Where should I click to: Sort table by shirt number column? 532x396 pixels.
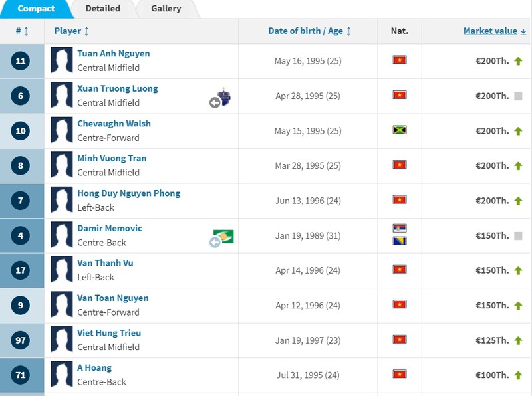coord(22,31)
